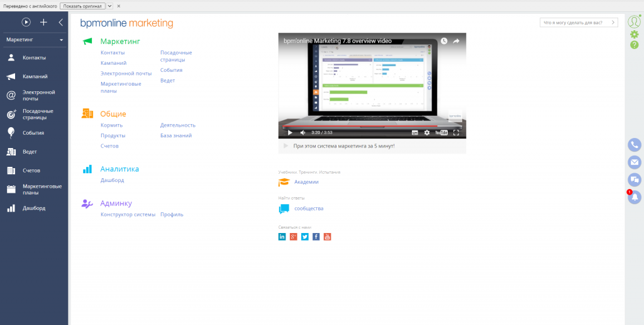Click the Конструктор системы link
The height and width of the screenshot is (325, 644).
(x=128, y=214)
